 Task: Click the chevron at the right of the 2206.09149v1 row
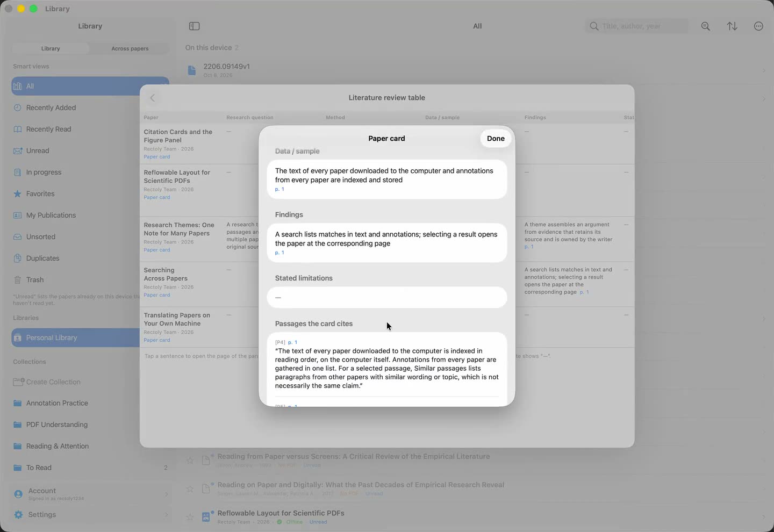click(763, 70)
